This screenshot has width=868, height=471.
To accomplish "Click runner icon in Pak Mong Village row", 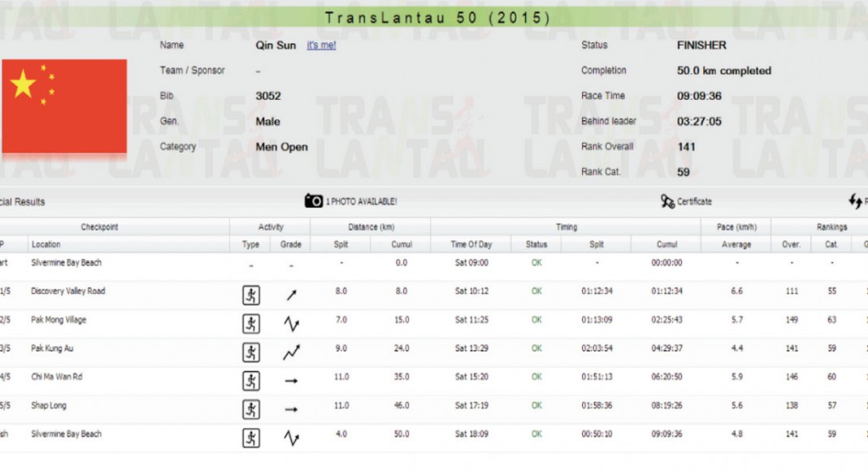I will coord(251,324).
